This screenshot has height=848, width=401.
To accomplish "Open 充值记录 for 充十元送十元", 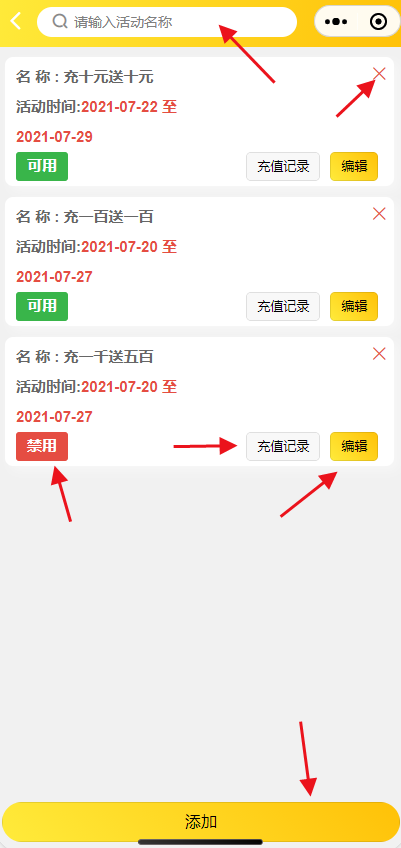I will pos(283,167).
